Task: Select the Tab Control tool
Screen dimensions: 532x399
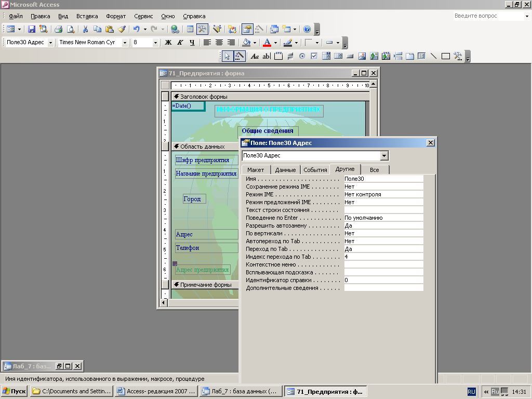Action: [410, 56]
